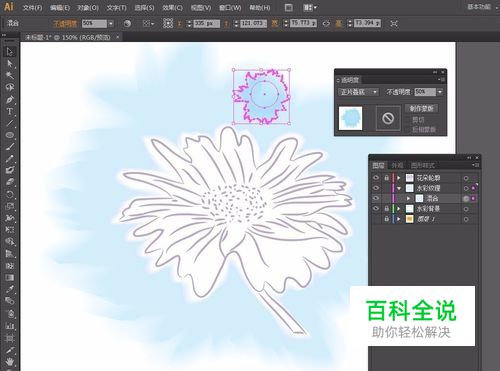Image resolution: width=500 pixels, height=371 pixels.
Task: Click the transform reference point icon
Action: click(x=168, y=23)
